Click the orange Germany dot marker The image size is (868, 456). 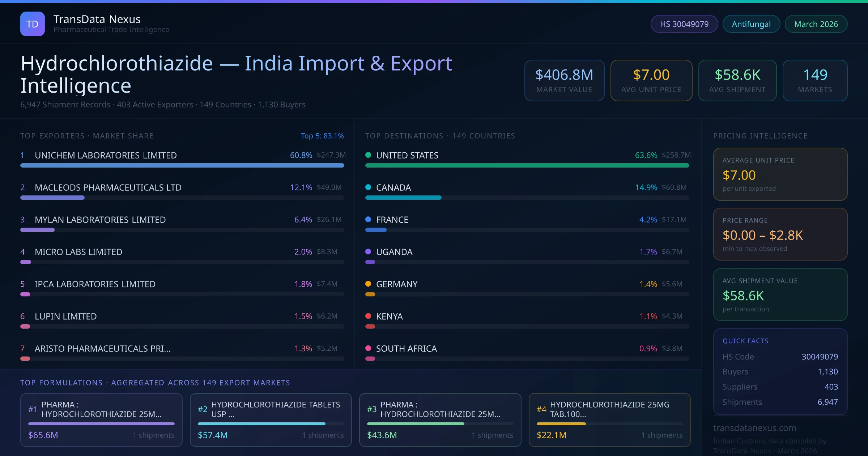coord(368,284)
